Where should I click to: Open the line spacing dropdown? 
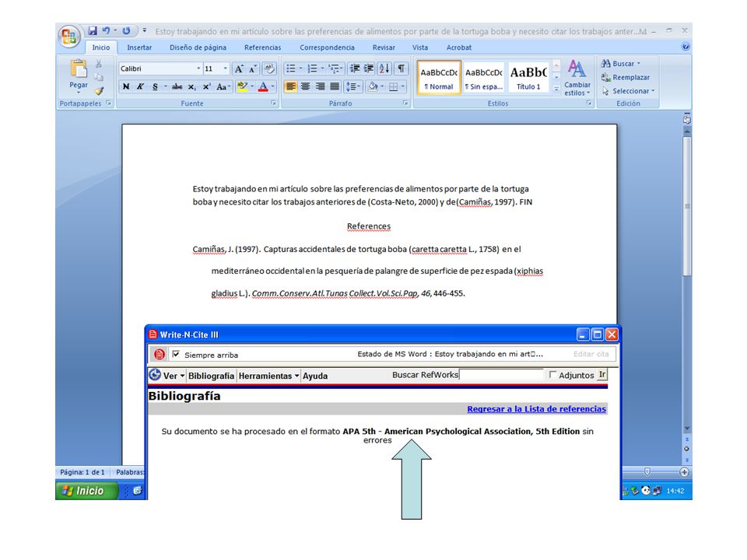(353, 86)
